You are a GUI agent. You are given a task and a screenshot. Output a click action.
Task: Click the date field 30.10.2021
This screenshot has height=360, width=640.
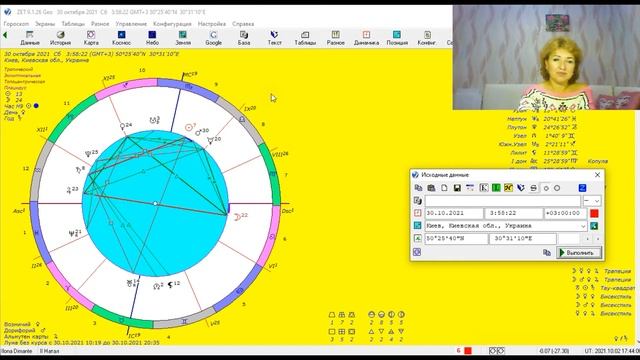click(x=454, y=213)
